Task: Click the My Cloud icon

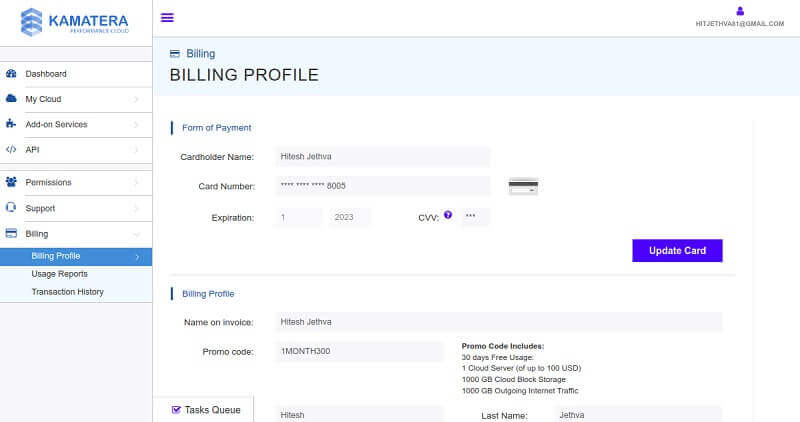Action: (x=11, y=99)
